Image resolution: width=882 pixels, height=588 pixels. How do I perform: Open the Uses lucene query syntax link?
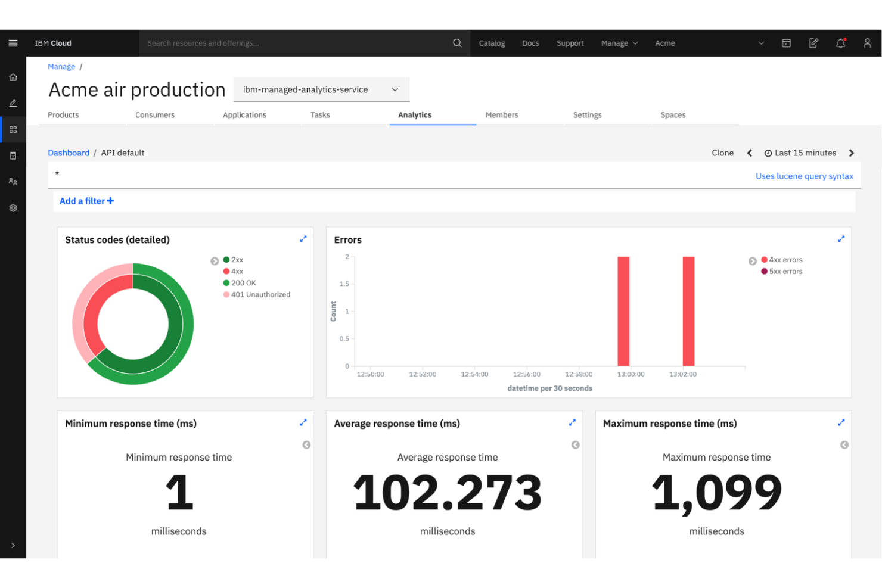805,176
